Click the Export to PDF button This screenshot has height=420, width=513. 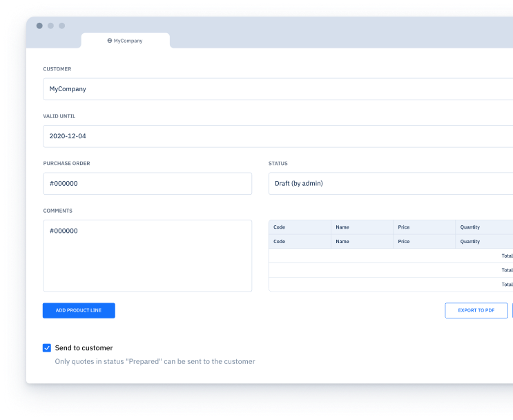click(x=476, y=311)
